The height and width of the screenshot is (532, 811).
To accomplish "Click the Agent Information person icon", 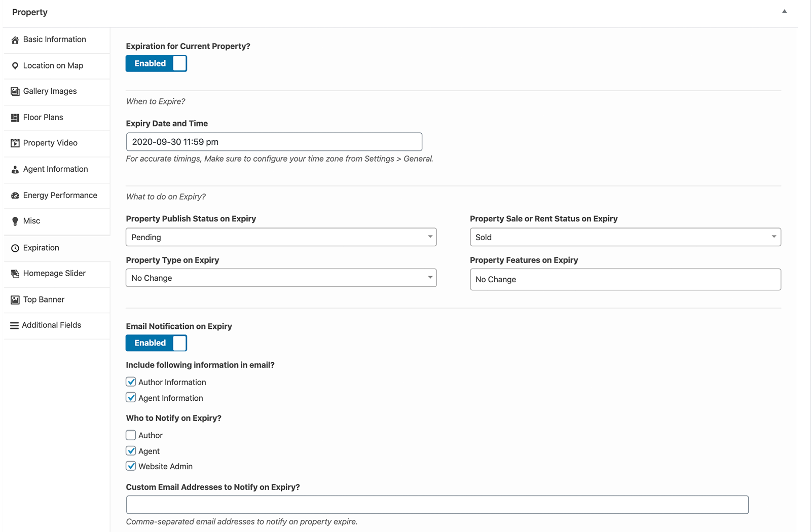I will coord(15,170).
